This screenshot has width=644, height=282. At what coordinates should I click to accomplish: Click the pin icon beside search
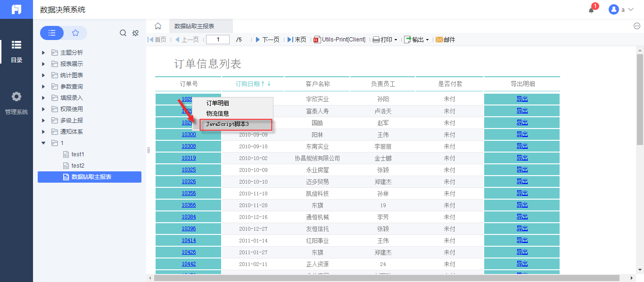[x=135, y=33]
